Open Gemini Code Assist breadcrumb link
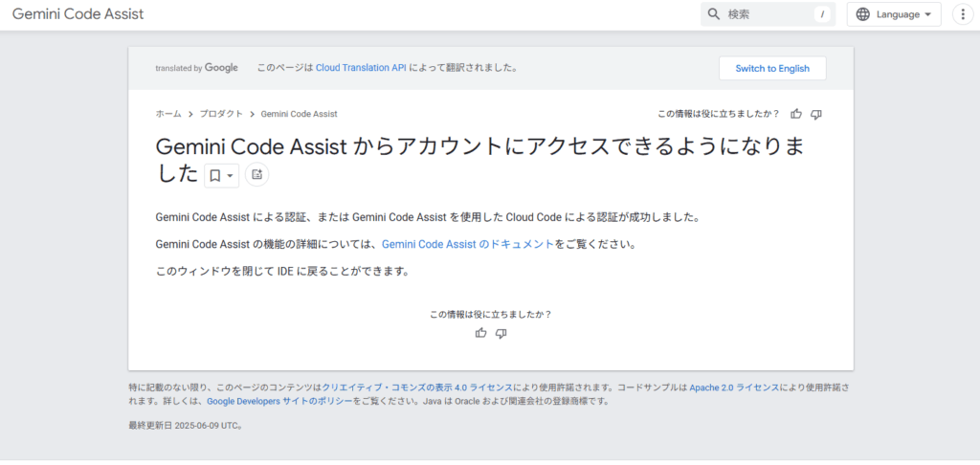The height and width of the screenshot is (465, 980). [299, 114]
